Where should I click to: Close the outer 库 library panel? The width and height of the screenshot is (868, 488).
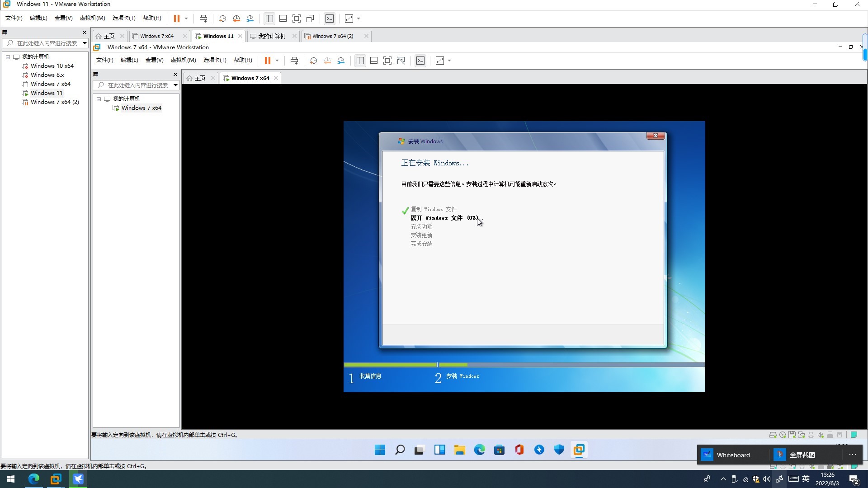pyautogui.click(x=84, y=33)
